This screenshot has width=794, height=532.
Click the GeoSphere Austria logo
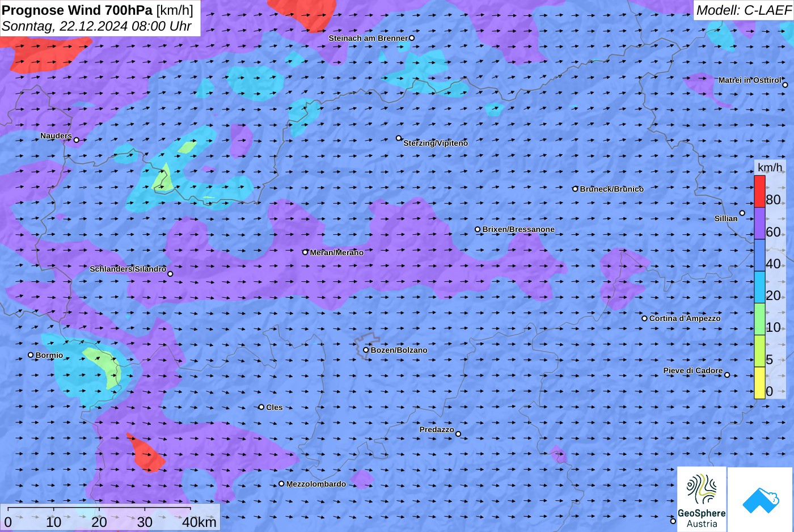(x=702, y=499)
